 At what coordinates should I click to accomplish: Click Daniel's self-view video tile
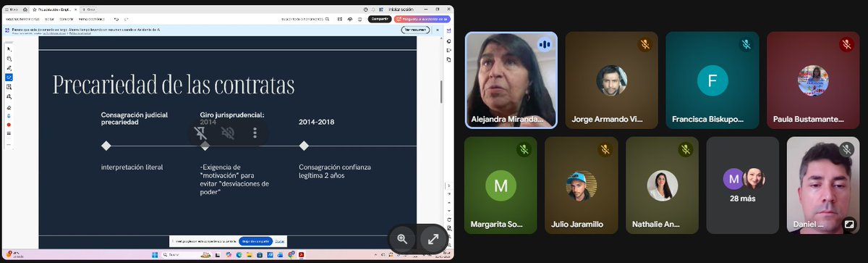pos(823,185)
